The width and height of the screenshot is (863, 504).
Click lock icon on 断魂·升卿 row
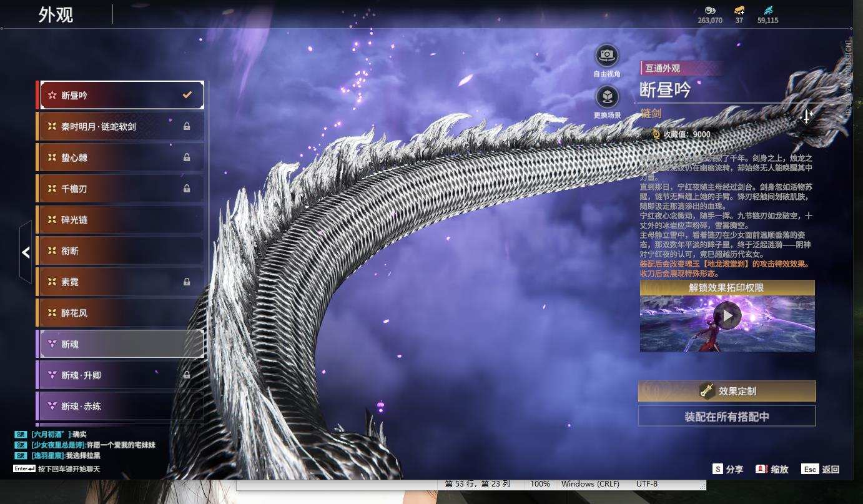(x=187, y=375)
